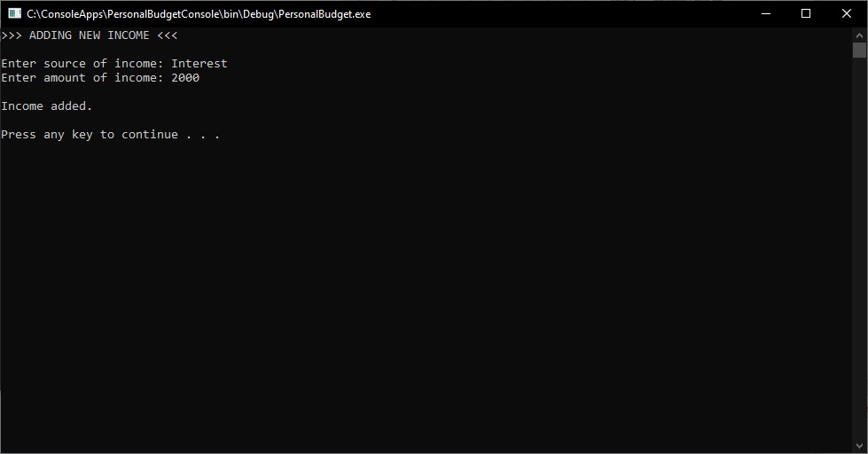Maximize the PersonalBudget console window

[x=806, y=13]
